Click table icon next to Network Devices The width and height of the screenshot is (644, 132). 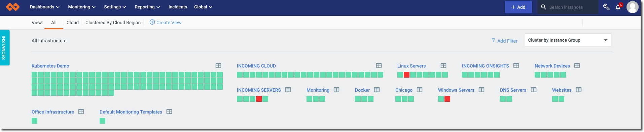point(577,65)
